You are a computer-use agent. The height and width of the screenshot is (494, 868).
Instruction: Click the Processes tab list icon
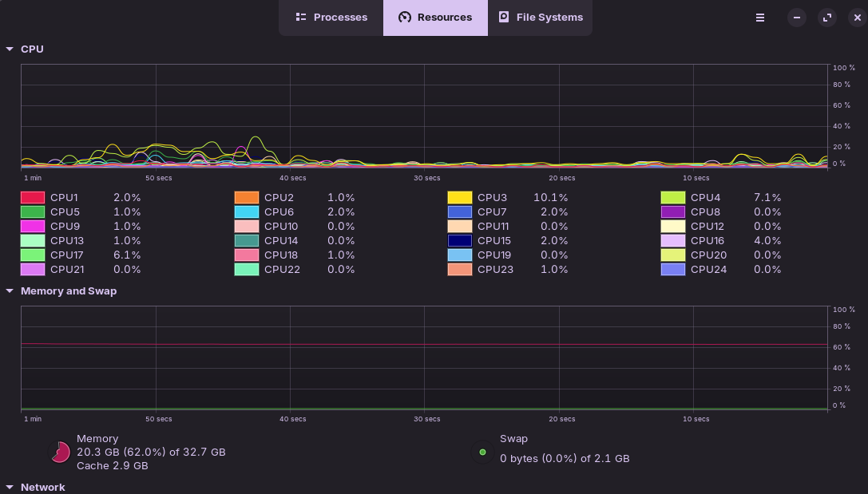pos(301,18)
